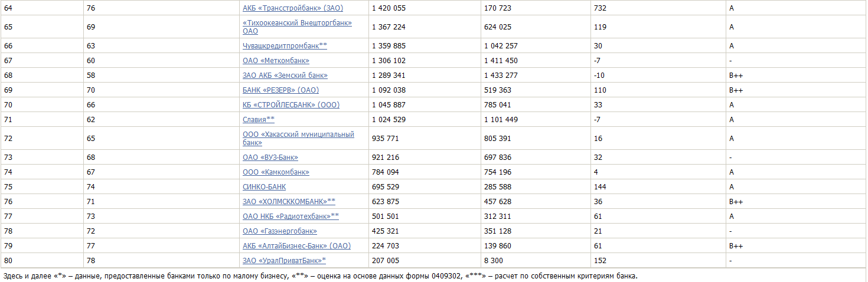The width and height of the screenshot is (868, 282).
Task: Open the АКБ «Трансстройбанк» (ЗАО) link
Action: click(x=292, y=8)
